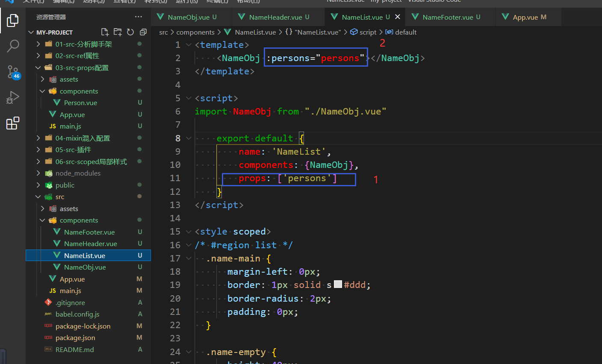Screen dimensions: 602x364
Task: Open the Extensions view
Action: click(x=13, y=123)
